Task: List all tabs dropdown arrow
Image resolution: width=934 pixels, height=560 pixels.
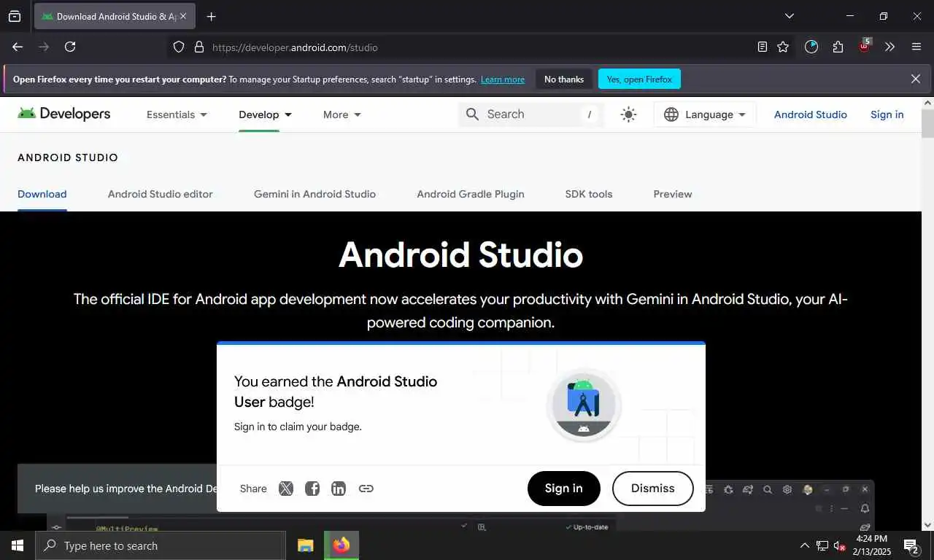Action: click(x=789, y=16)
